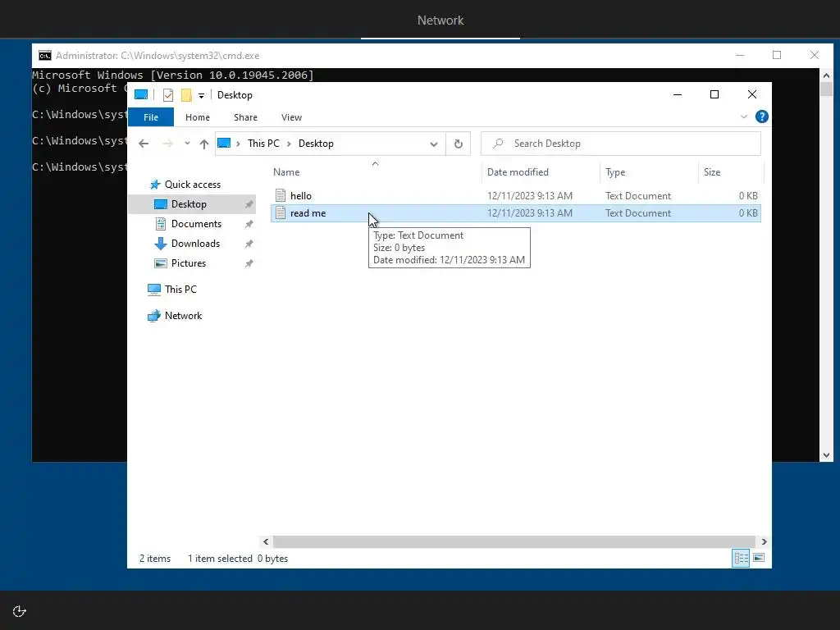Click read me file's Type cell

[x=638, y=213]
